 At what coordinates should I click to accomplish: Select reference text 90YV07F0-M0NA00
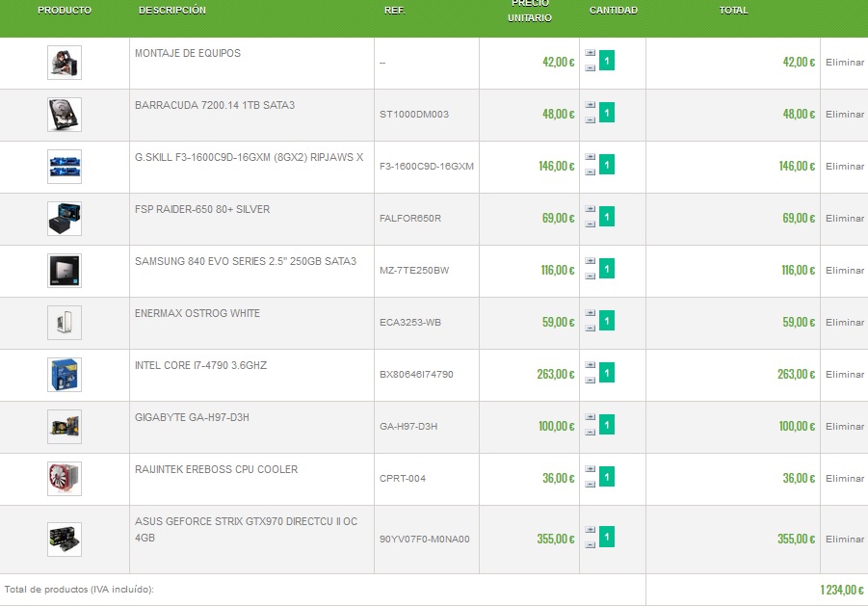tap(425, 540)
